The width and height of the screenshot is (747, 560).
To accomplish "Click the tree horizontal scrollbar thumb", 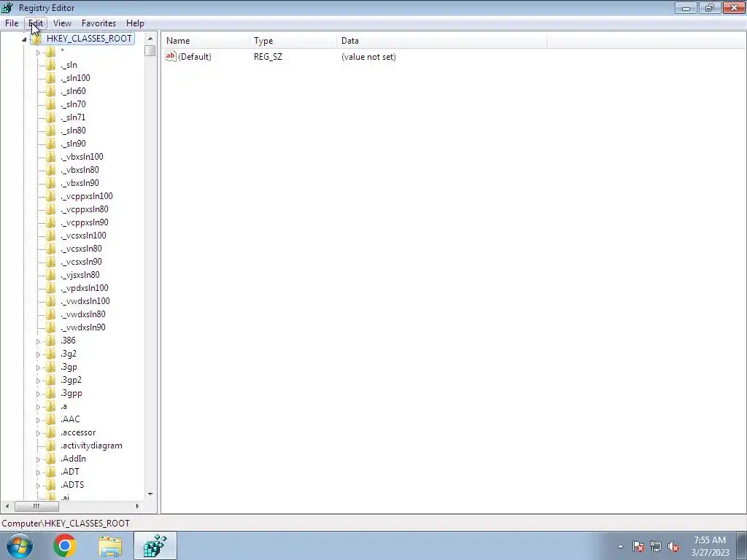I will 36,506.
